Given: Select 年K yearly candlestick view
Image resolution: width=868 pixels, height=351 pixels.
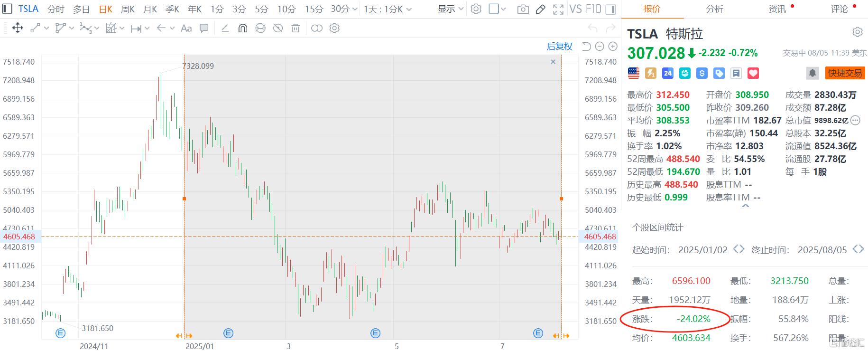Looking at the screenshot, I should pos(195,9).
